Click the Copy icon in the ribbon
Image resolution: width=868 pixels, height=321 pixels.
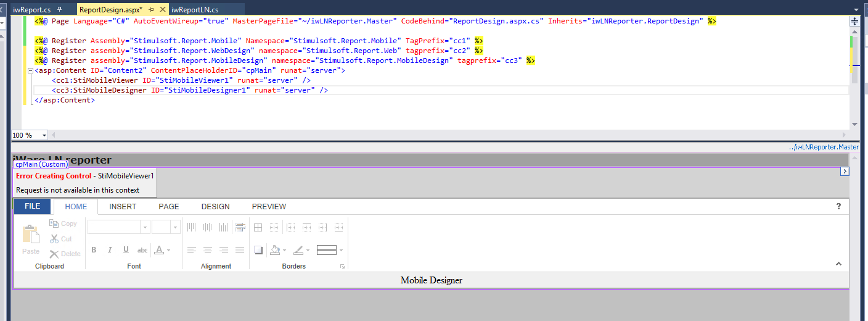pos(54,223)
